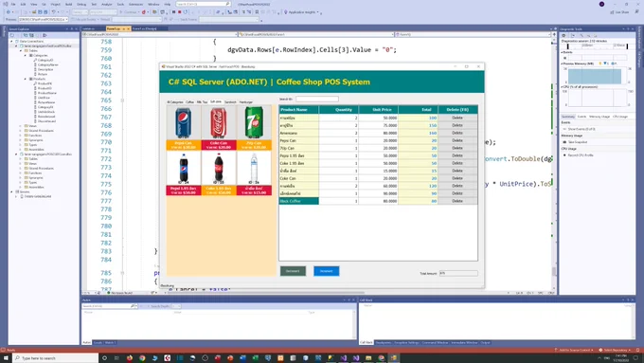Select the CategoryName column in Server Explorer

click(x=48, y=65)
